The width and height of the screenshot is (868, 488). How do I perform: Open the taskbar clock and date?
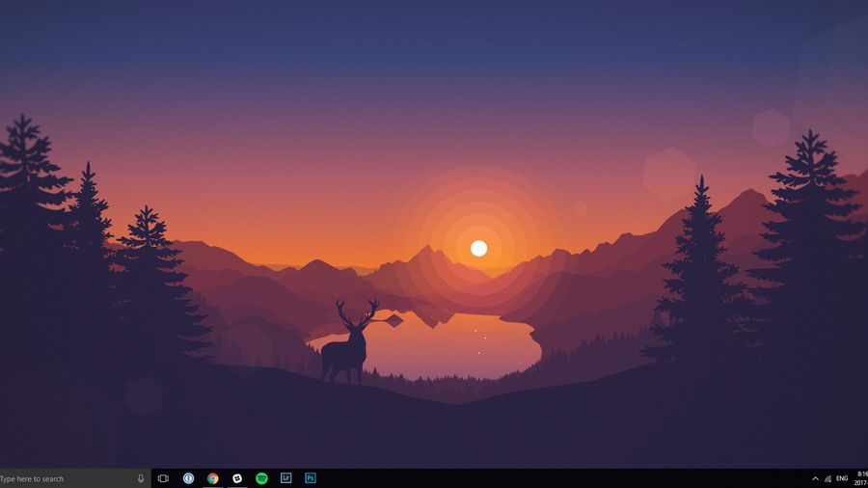point(862,478)
